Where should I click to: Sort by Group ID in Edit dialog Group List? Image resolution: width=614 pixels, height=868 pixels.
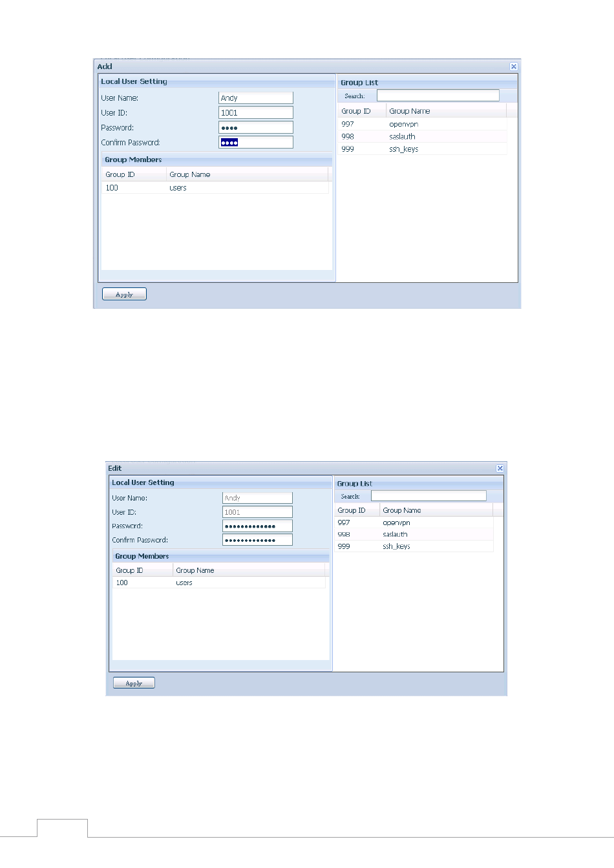pos(357,510)
